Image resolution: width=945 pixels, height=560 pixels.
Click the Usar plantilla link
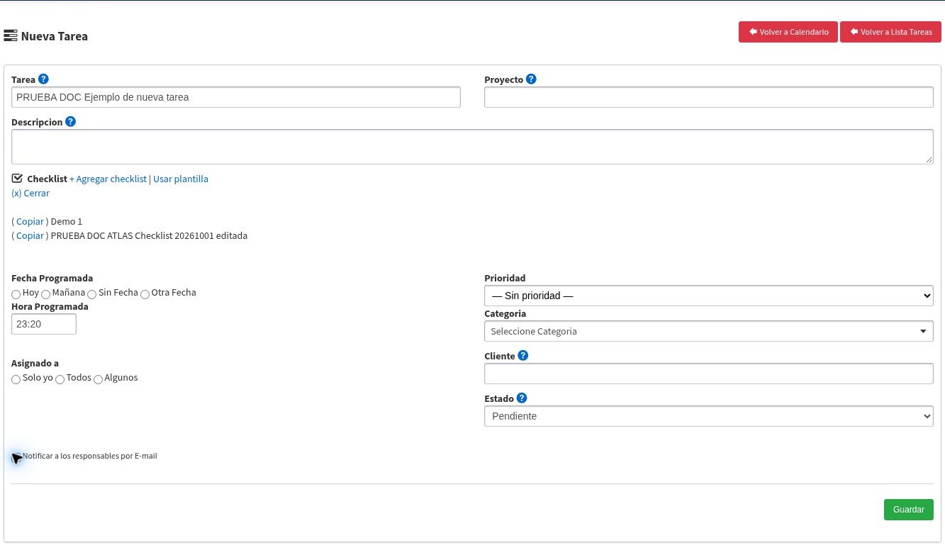(181, 179)
